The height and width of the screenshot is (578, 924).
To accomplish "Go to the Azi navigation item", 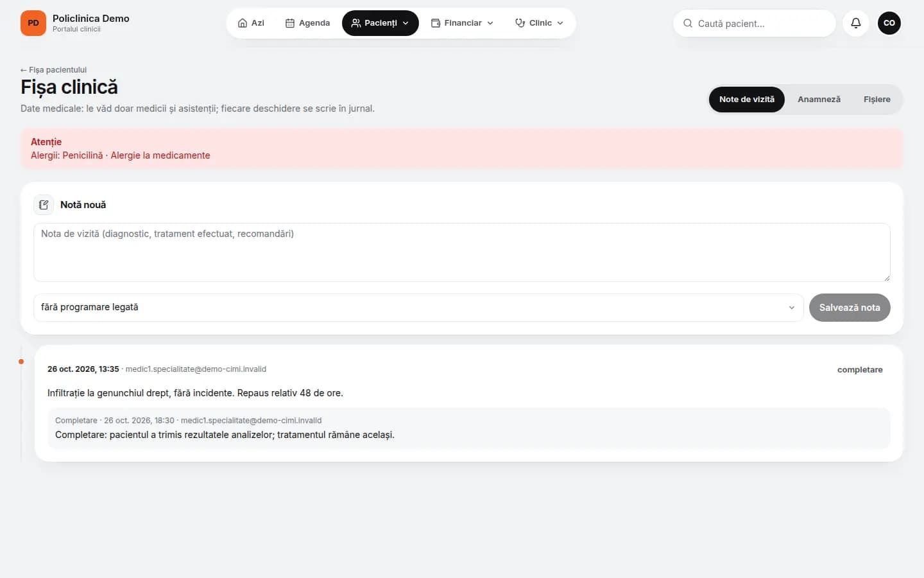I will click(x=251, y=23).
